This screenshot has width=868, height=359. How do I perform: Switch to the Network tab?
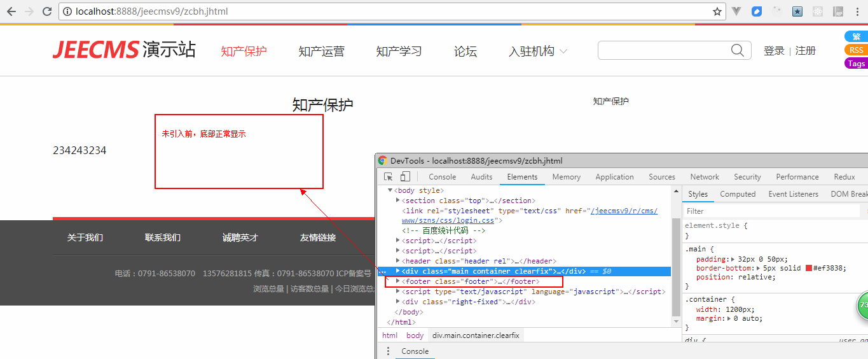705,177
